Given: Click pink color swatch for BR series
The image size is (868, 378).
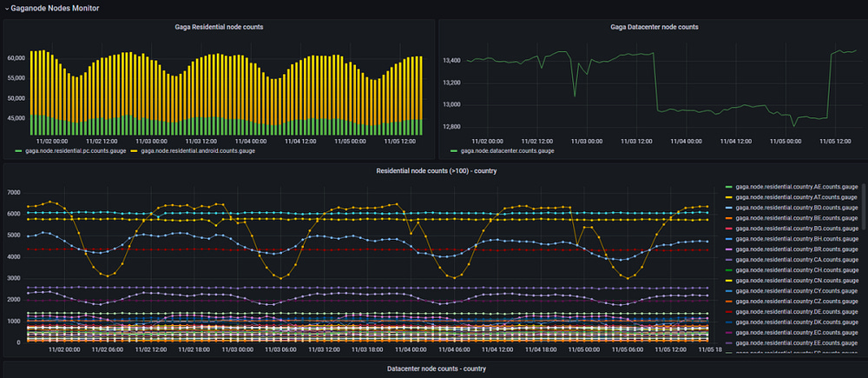Looking at the screenshot, I should click(728, 249).
